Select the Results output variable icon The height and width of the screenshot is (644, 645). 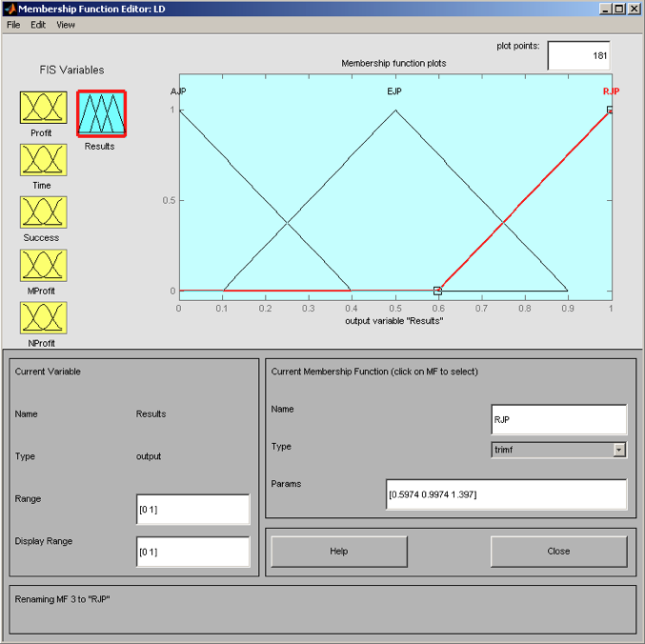click(x=101, y=113)
